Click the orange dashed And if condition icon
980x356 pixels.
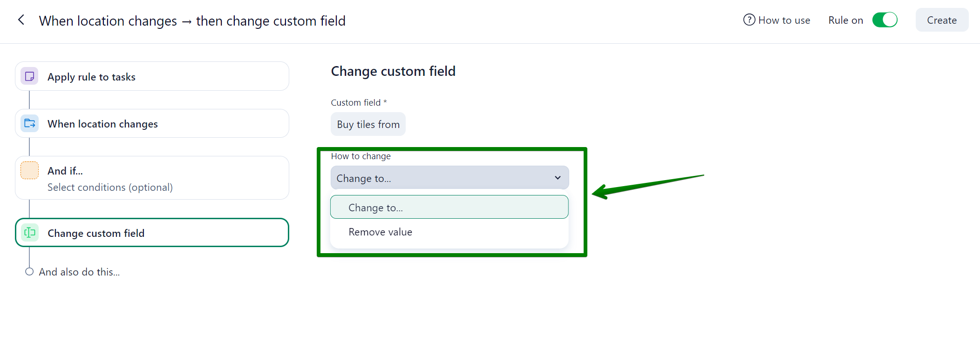tap(30, 170)
